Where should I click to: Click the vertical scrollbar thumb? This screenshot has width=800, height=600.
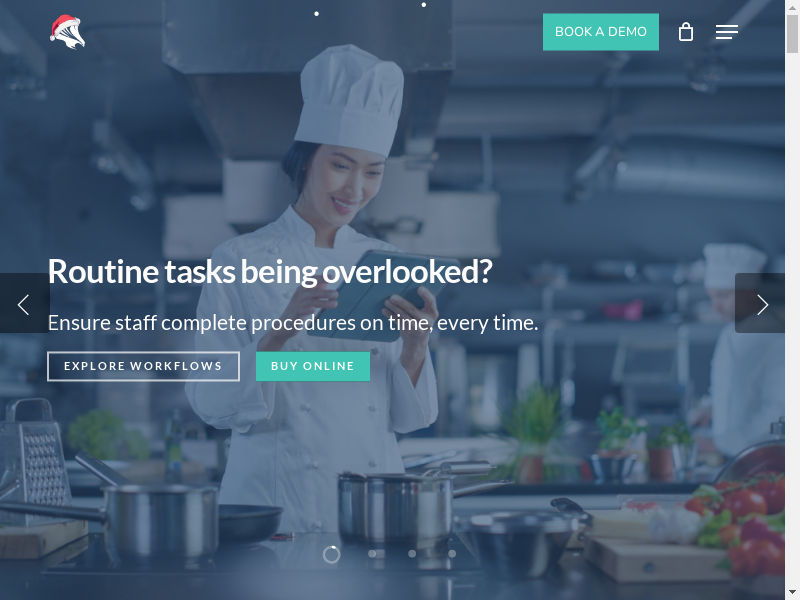pos(792,34)
